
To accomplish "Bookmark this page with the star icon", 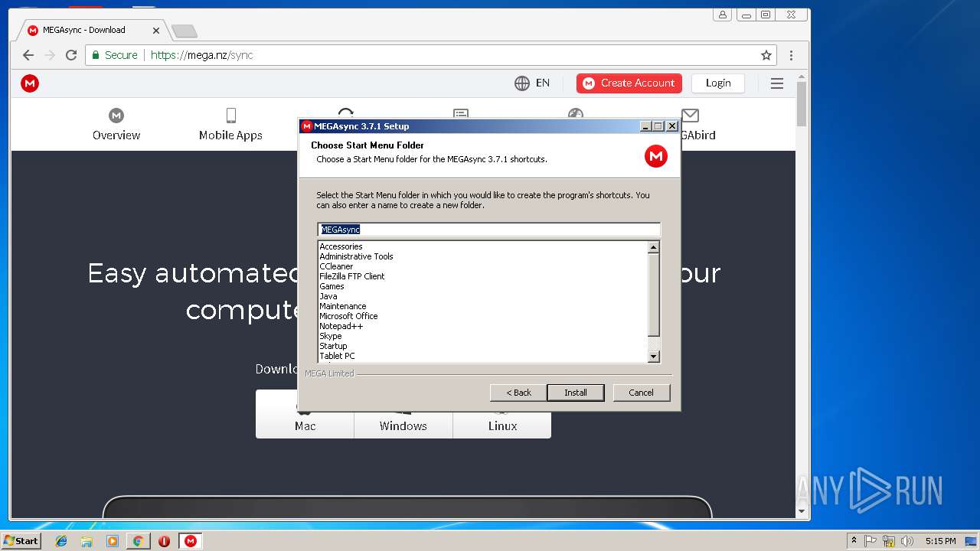I will (766, 55).
